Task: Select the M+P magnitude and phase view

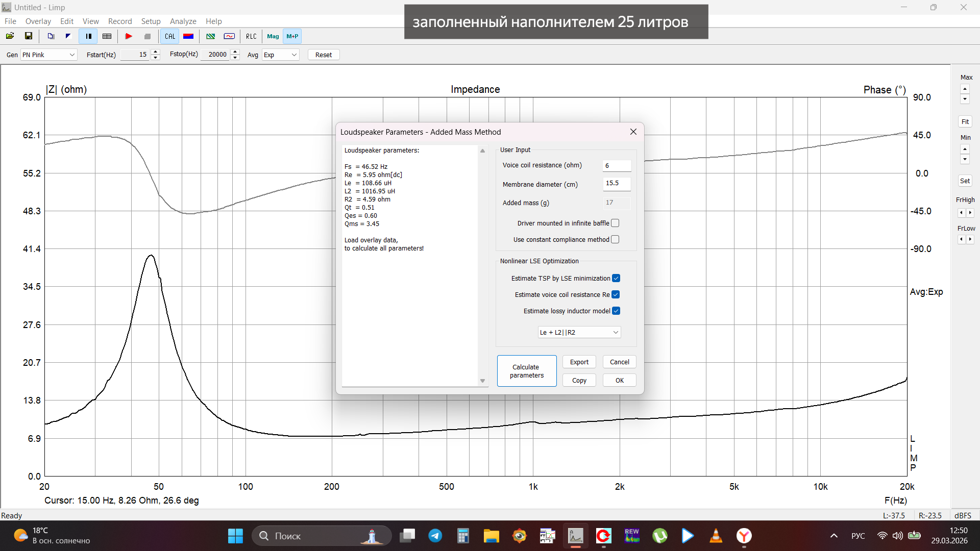Action: pyautogui.click(x=292, y=36)
